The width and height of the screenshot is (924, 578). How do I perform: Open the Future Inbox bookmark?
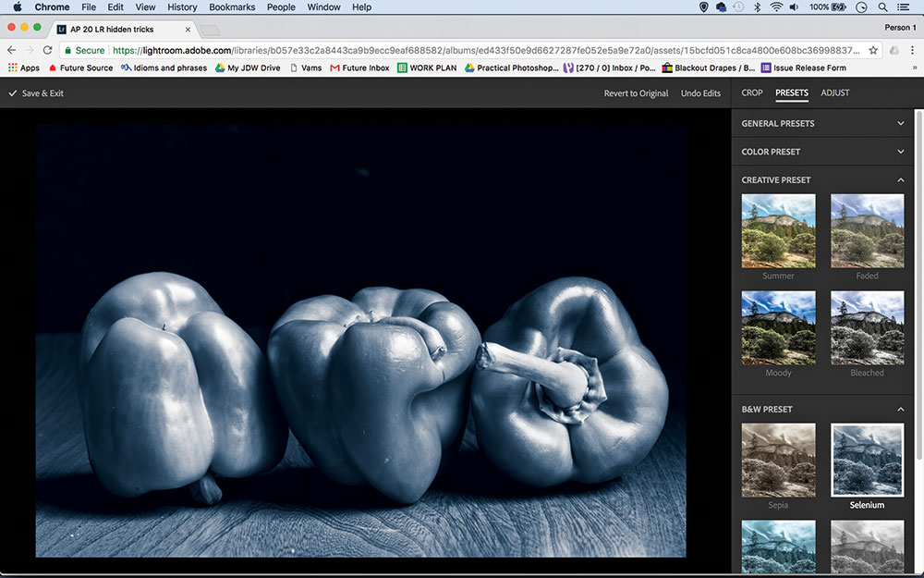[x=359, y=68]
